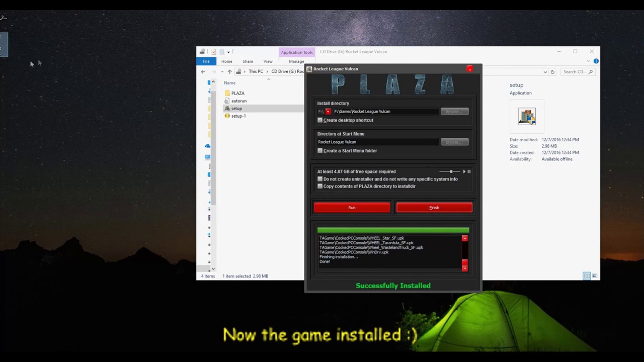Screen dimensions: 644x362
Task: Click the 'Done!' line in install log
Action: pyautogui.click(x=325, y=261)
